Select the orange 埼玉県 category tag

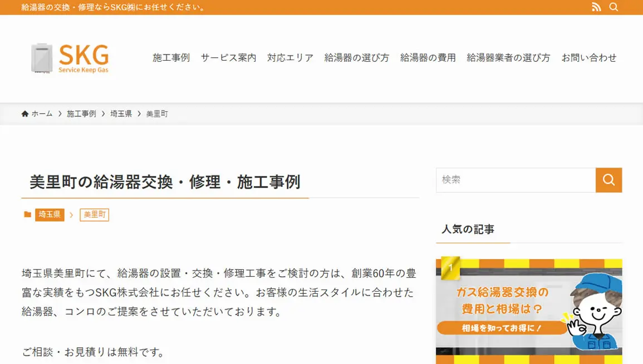coord(50,214)
